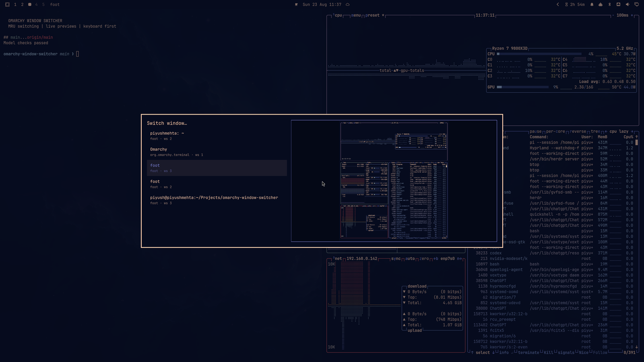Click next network interface 'n' arrow
This screenshot has height=362, width=644.
click(459, 259)
